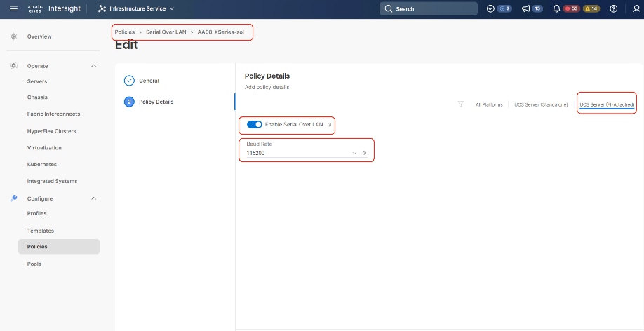Screen dimensions: 644x331
Task: Collapse the Operate section chevron
Action: point(93,66)
